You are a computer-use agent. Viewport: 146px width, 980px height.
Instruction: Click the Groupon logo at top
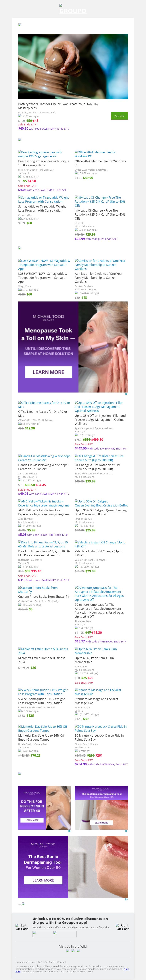72,9
